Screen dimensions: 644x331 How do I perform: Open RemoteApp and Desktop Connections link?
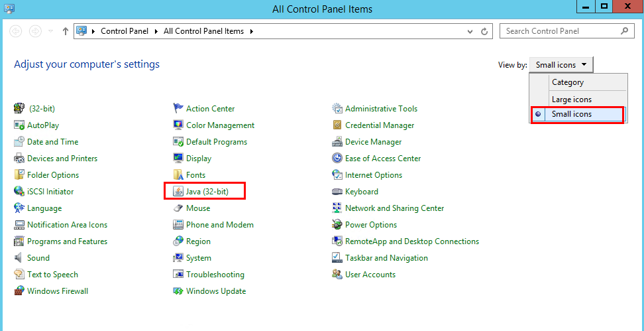pyautogui.click(x=412, y=241)
